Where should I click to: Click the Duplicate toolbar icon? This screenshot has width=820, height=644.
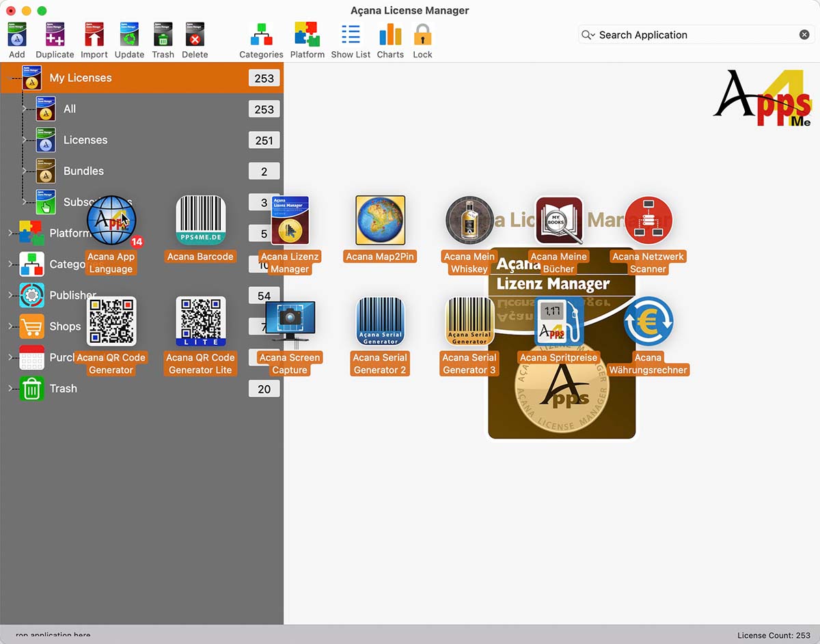(x=55, y=34)
